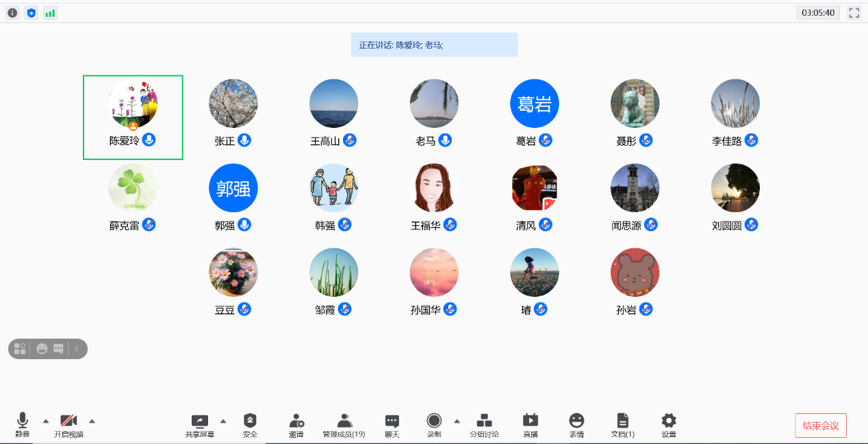The width and height of the screenshot is (868, 444).
Task: Expand the video options arrow beside 开启视频
Action: tap(92, 421)
